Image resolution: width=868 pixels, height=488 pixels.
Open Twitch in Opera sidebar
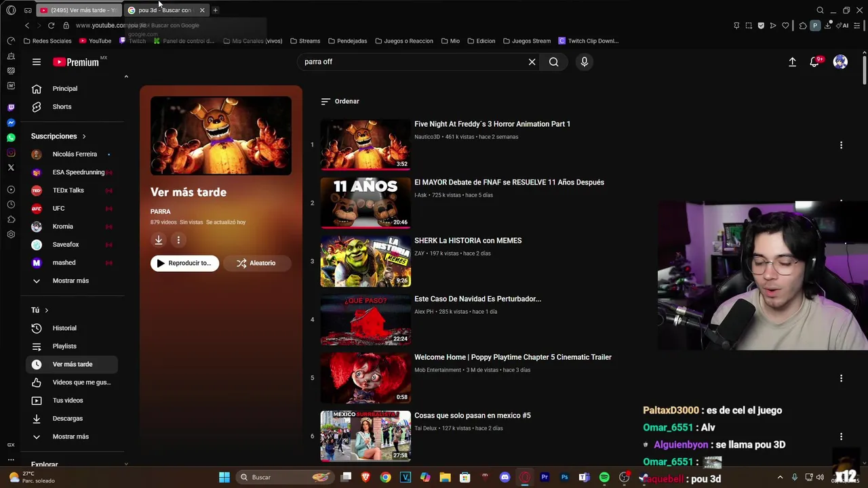point(11,107)
